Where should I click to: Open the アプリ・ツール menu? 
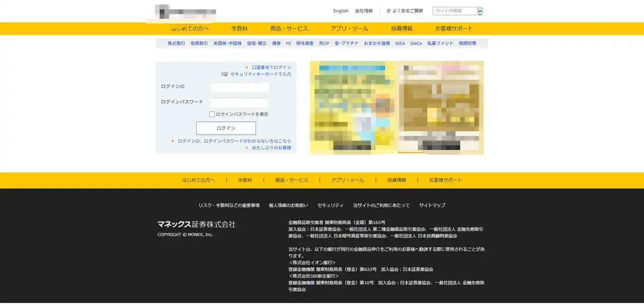tap(350, 28)
